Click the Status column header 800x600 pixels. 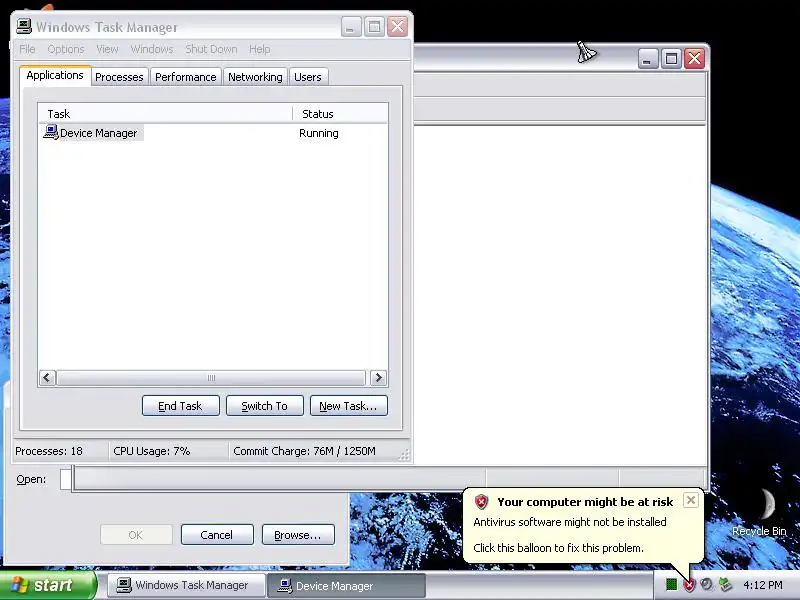click(340, 114)
